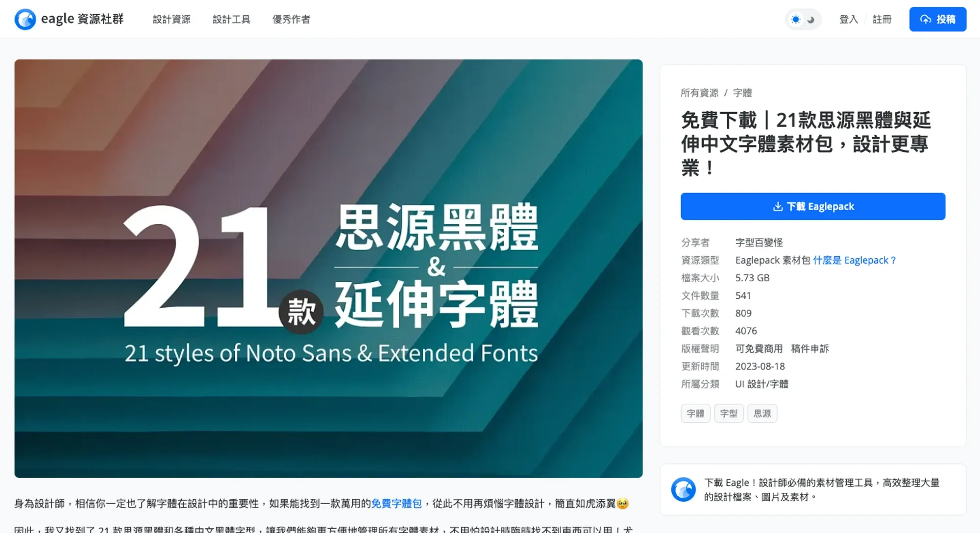
Task: Click the 21款思源黑體 cover image
Action: [328, 268]
